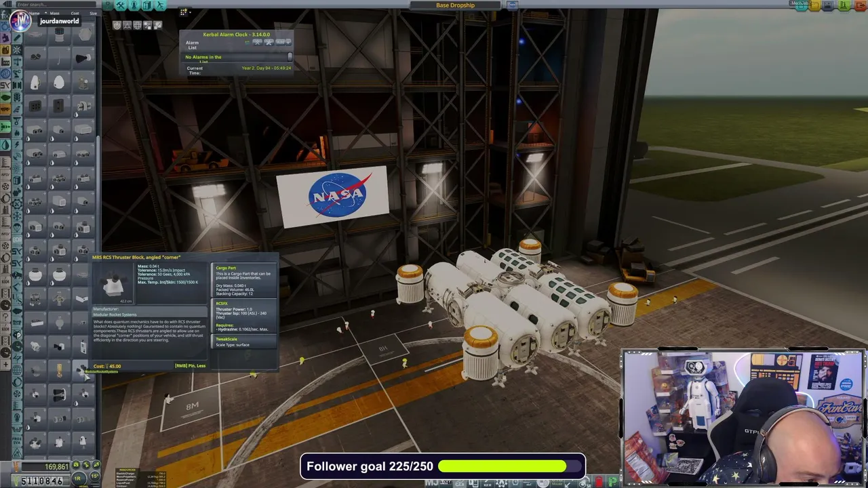
Task: Pick the black cone-shaped nozzle part thumbnail
Action: pos(83,58)
